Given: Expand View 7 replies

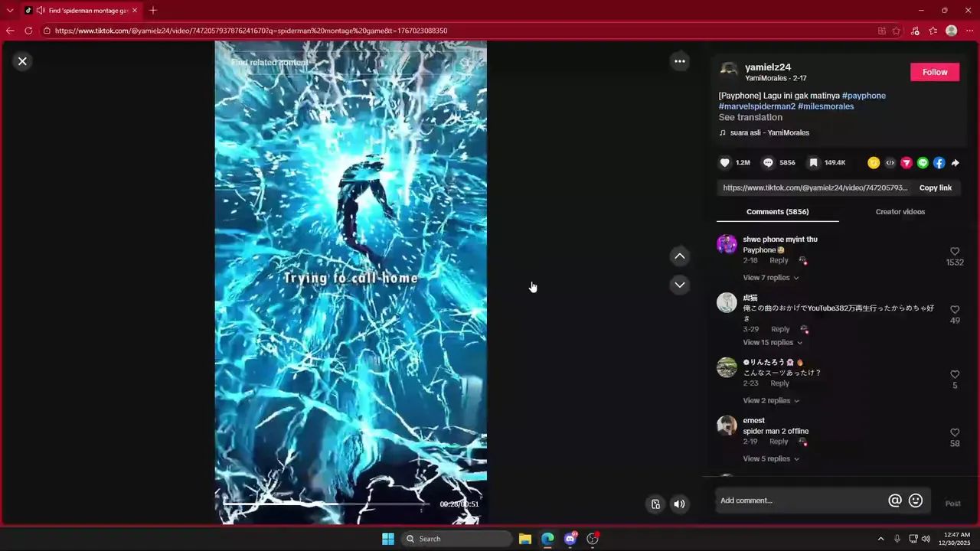Looking at the screenshot, I should (770, 278).
